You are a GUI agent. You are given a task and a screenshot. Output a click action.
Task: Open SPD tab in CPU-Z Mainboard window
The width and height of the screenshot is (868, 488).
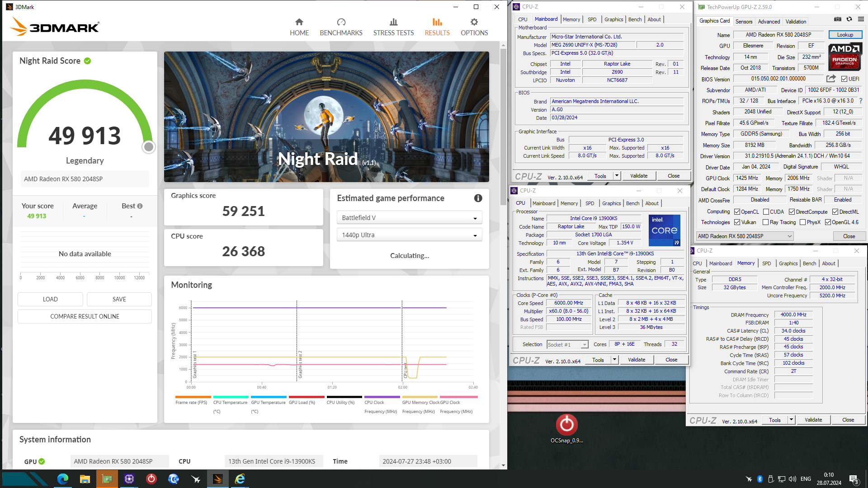pos(592,19)
